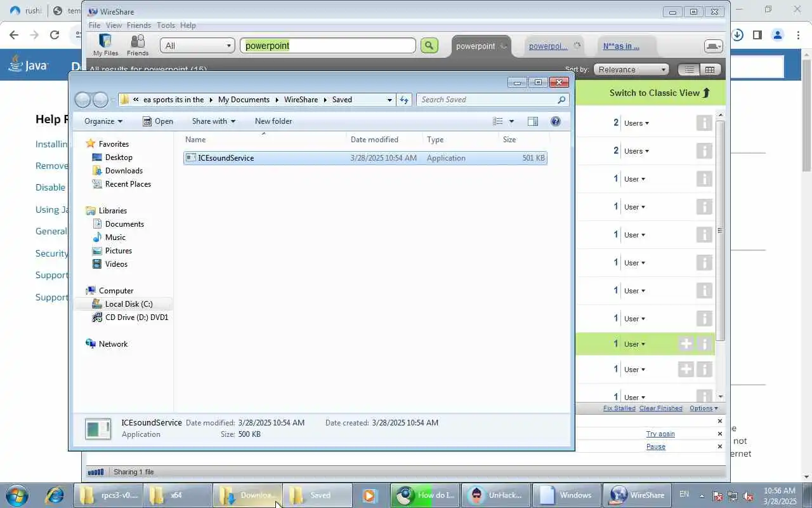Screen dimensions: 812x508
Task: Click the connection strength bars in WireShare status bar
Action: coord(95,472)
